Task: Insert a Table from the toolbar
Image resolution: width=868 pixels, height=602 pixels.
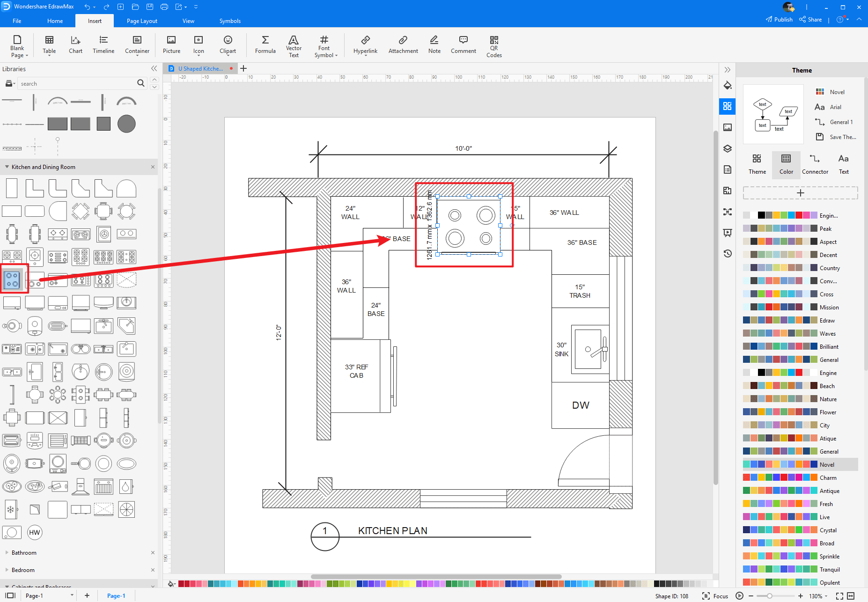Action: click(x=49, y=45)
